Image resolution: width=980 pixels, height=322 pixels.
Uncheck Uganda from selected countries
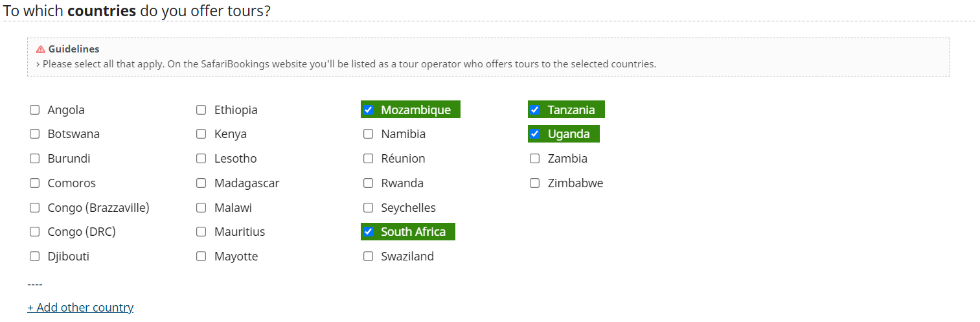tap(535, 134)
